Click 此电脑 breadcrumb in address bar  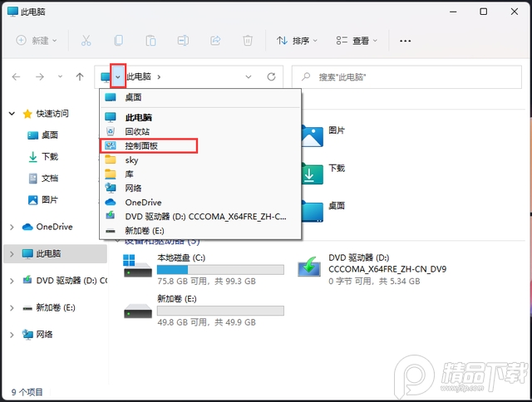click(139, 77)
